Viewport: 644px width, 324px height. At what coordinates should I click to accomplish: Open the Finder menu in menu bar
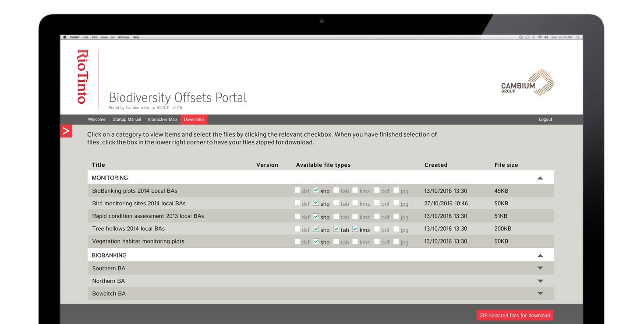click(x=75, y=37)
